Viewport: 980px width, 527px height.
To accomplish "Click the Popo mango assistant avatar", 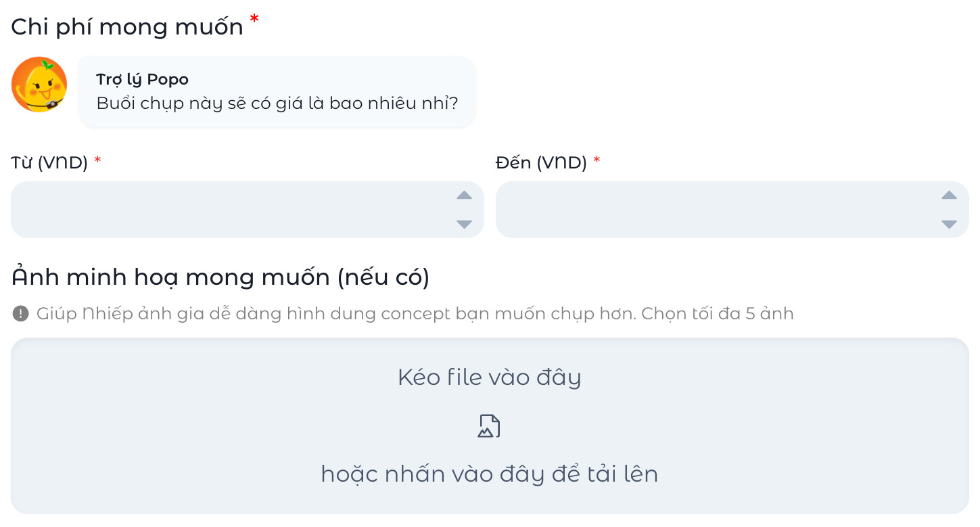I will pyautogui.click(x=39, y=85).
